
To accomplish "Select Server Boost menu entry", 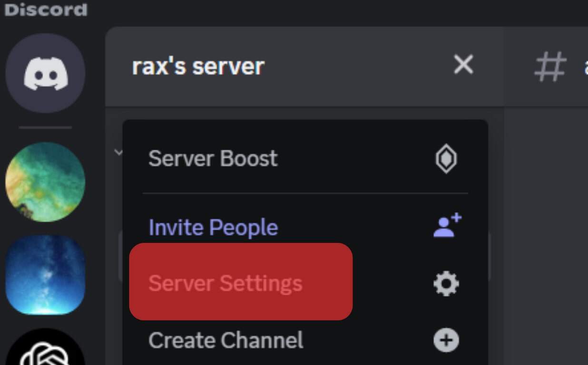I will point(213,159).
